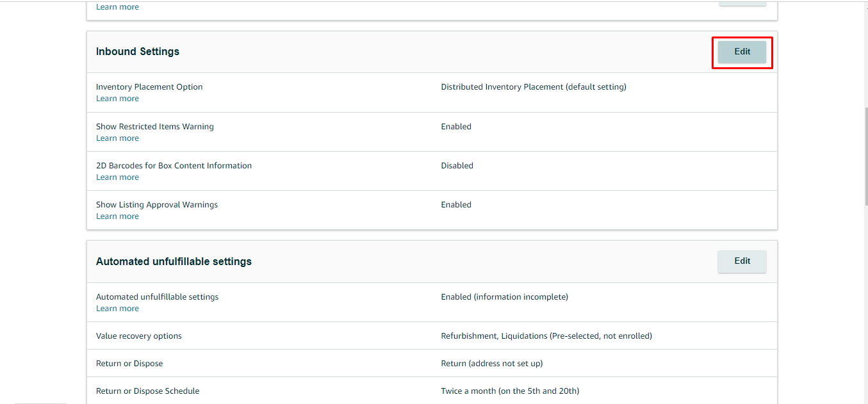Image resolution: width=868 pixels, height=404 pixels.
Task: Open Learn more under 2D Barcodes for Box Content
Action: pyautogui.click(x=117, y=177)
